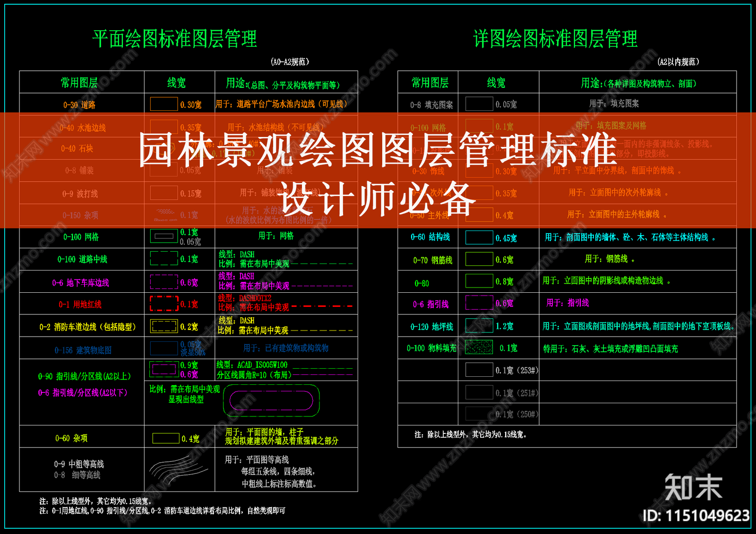This screenshot has width=756, height=534.
Task: Click '线型: DASHDOTX2' linetype text
Action: tap(245, 298)
